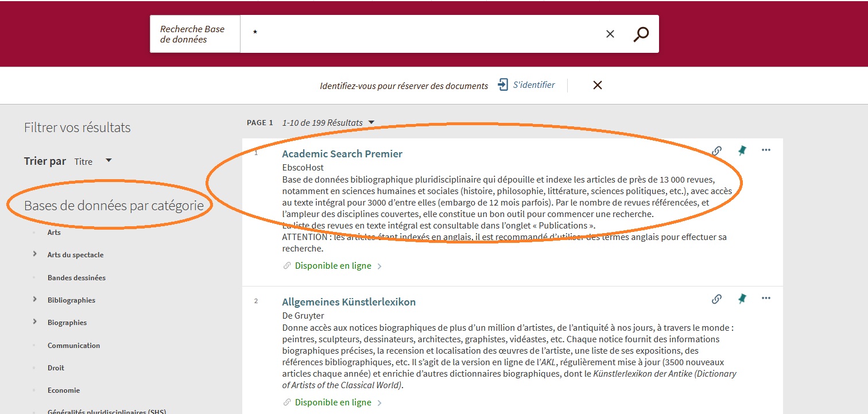
Task: Click link icon beside Allgemeines Künstlerlexikon's Disponible en ligne
Action: pos(287,403)
